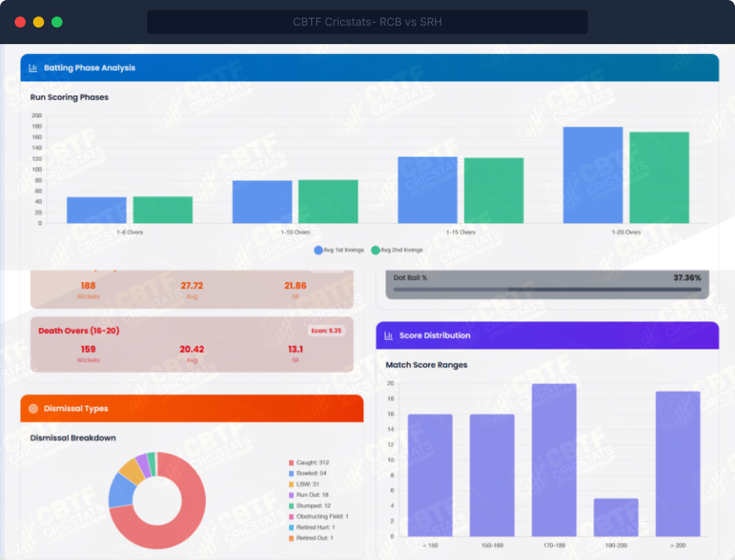735x560 pixels.
Task: Toggle the Caught: 312 legend entry
Action: click(x=312, y=463)
